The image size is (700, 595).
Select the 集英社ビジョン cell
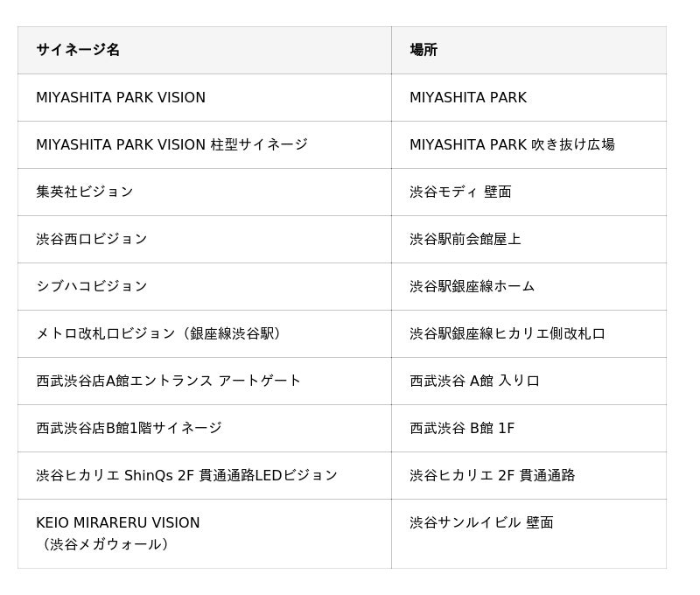coord(85,192)
